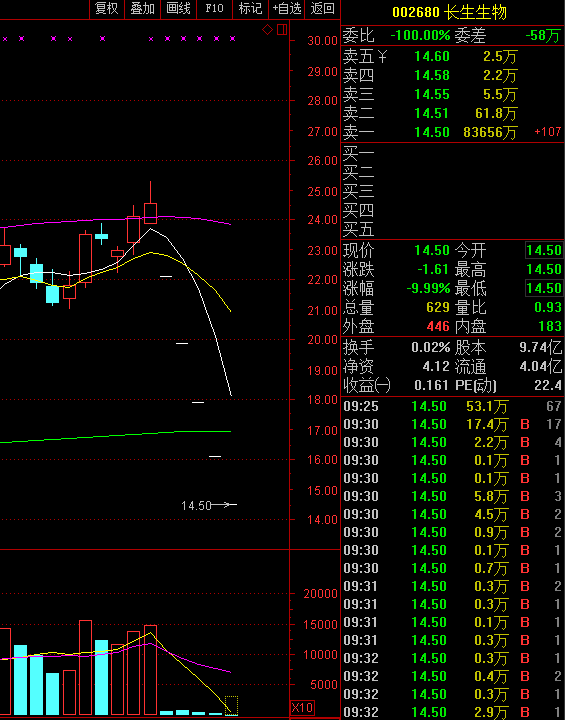Click the 总量 629 value

pyautogui.click(x=437, y=308)
